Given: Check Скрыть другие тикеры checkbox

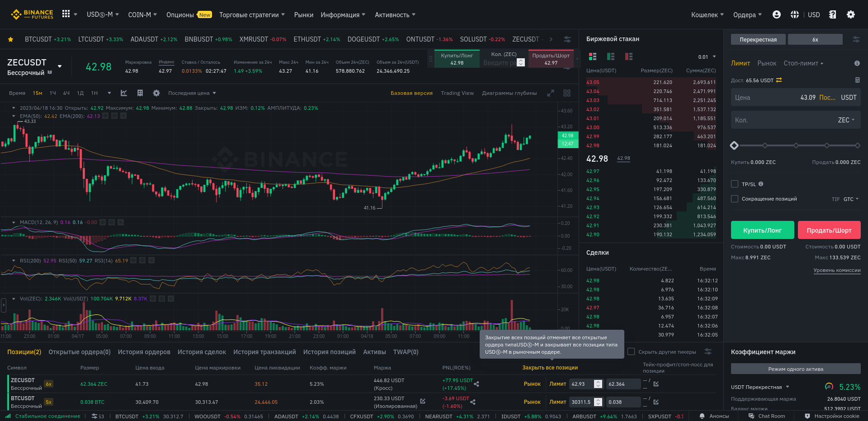Looking at the screenshot, I should pos(631,351).
